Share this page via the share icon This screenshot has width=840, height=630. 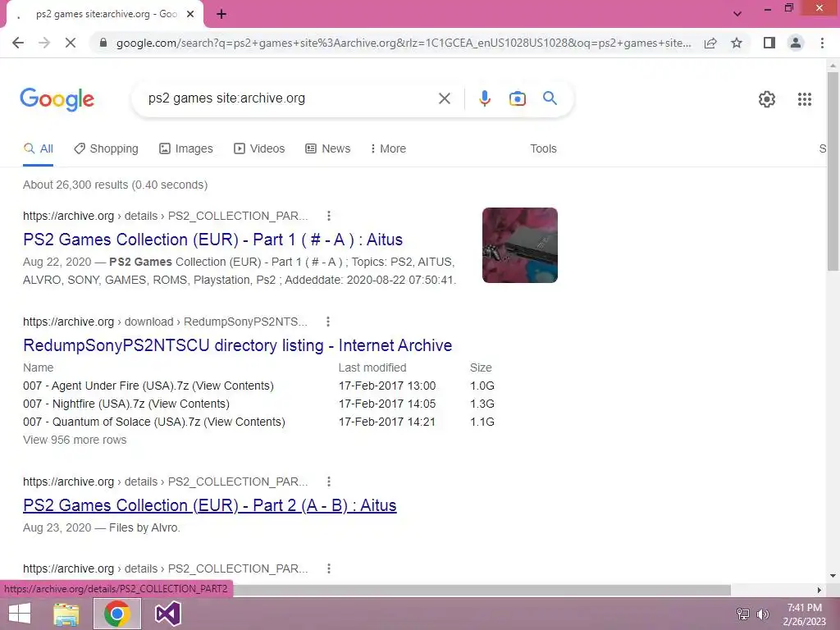point(710,43)
